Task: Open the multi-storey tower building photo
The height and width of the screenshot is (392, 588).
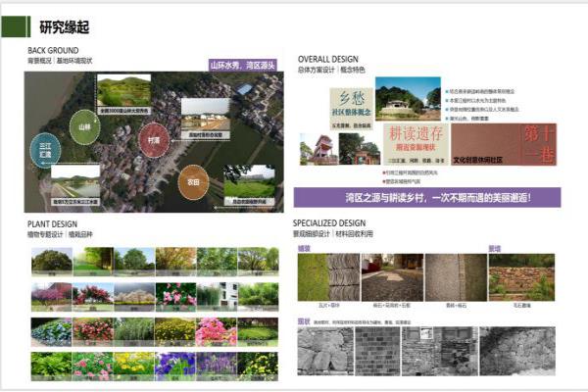Action: point(318,149)
